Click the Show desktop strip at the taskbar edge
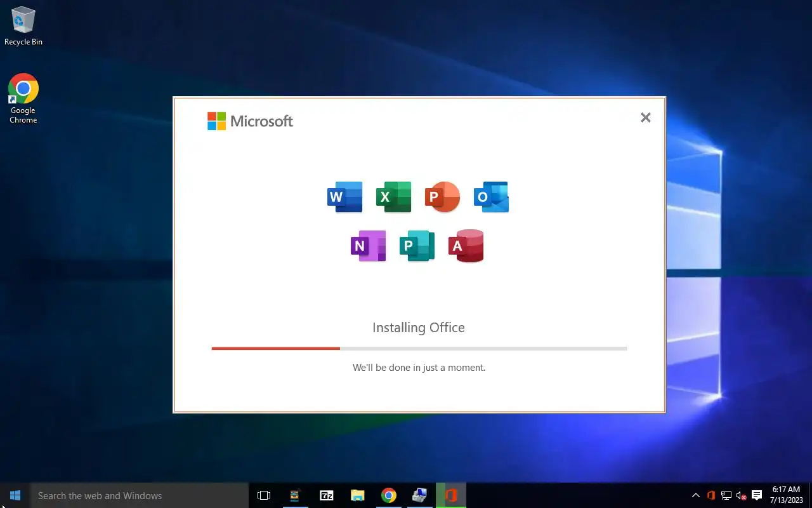Viewport: 812px width, 508px height. click(810, 495)
